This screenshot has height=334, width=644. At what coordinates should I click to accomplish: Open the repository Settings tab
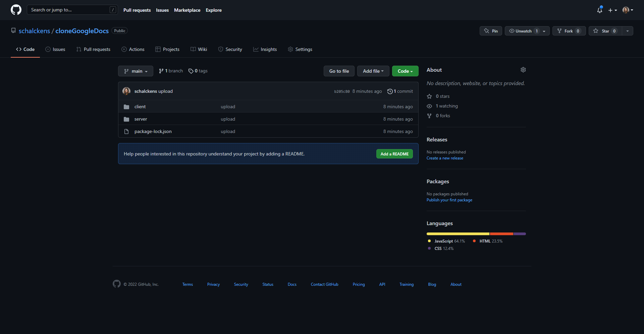(300, 49)
